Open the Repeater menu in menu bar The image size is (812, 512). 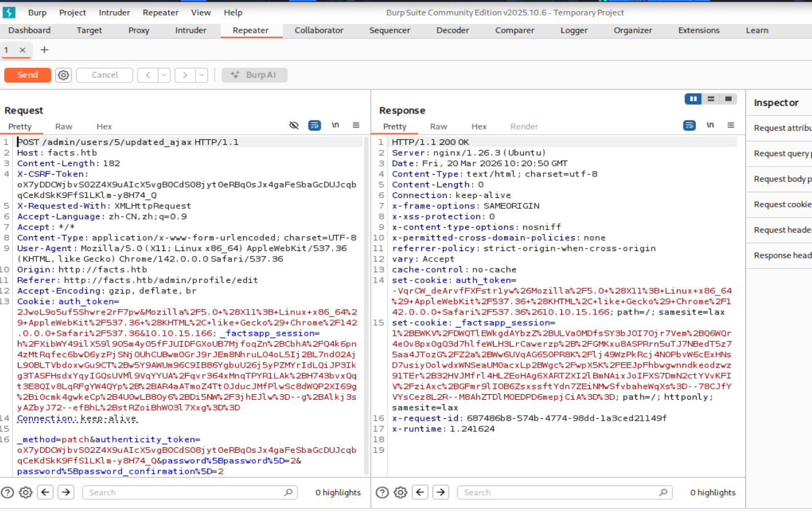(160, 12)
